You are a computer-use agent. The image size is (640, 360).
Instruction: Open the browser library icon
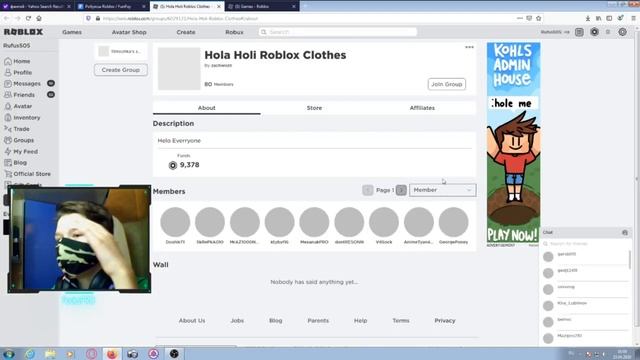pos(598,18)
